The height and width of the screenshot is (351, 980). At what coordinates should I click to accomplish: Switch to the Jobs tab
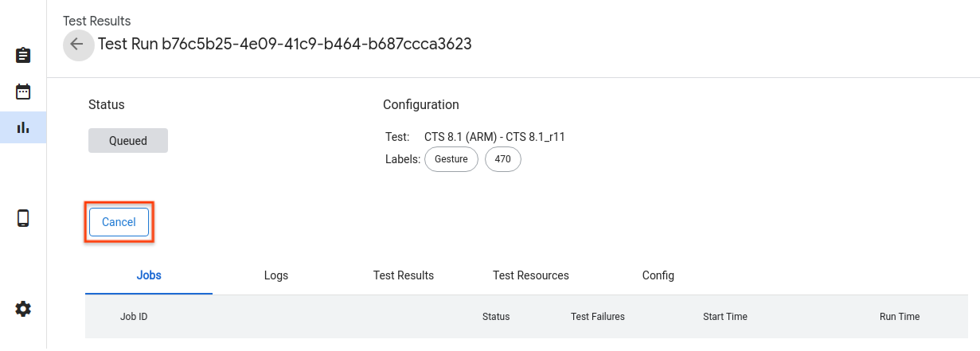[x=149, y=275]
